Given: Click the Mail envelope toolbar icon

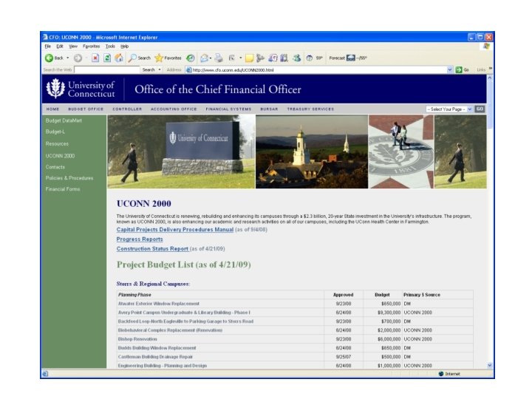Looking at the screenshot, I should click(x=204, y=58).
